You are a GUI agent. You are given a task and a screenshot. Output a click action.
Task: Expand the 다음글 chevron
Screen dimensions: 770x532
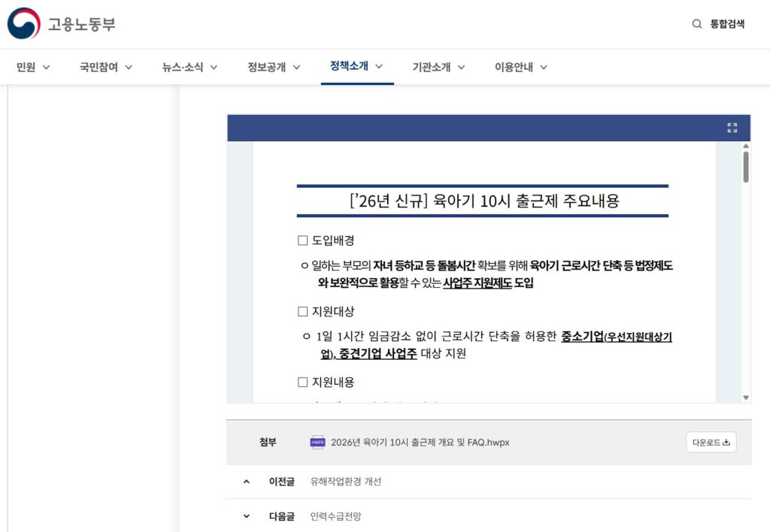click(245, 516)
